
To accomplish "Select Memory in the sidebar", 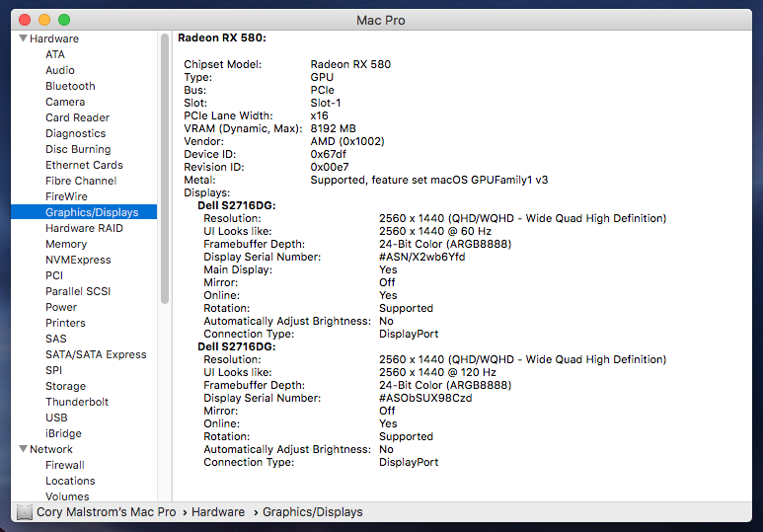I will click(x=66, y=244).
